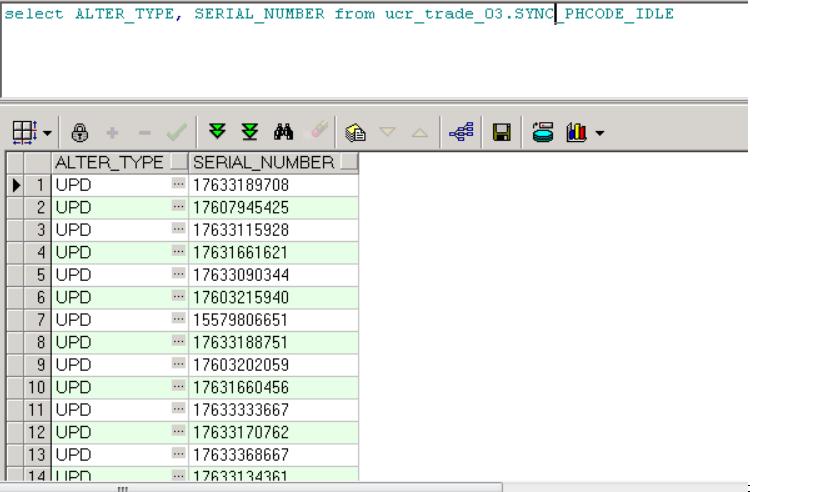Open ellipsis editor for row 5 ALTER_TYPE
The height and width of the screenshot is (492, 821).
click(x=179, y=274)
